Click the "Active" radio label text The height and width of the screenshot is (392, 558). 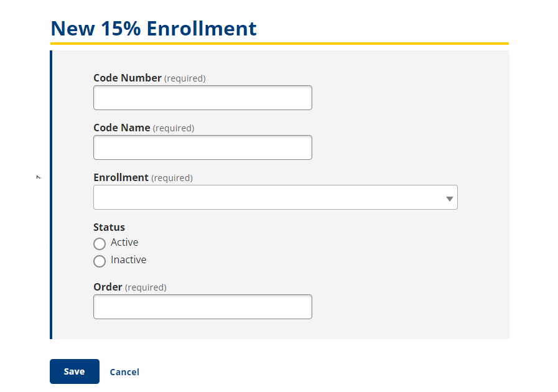click(124, 243)
